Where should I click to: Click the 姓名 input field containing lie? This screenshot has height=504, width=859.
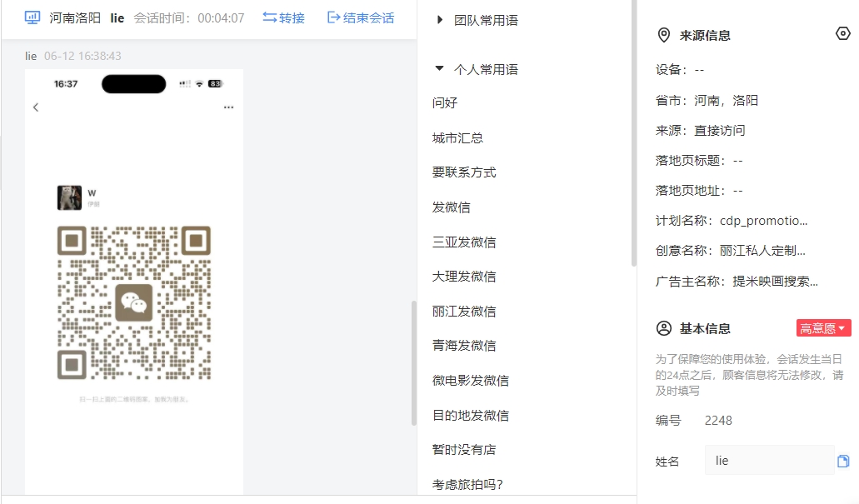[x=769, y=460]
